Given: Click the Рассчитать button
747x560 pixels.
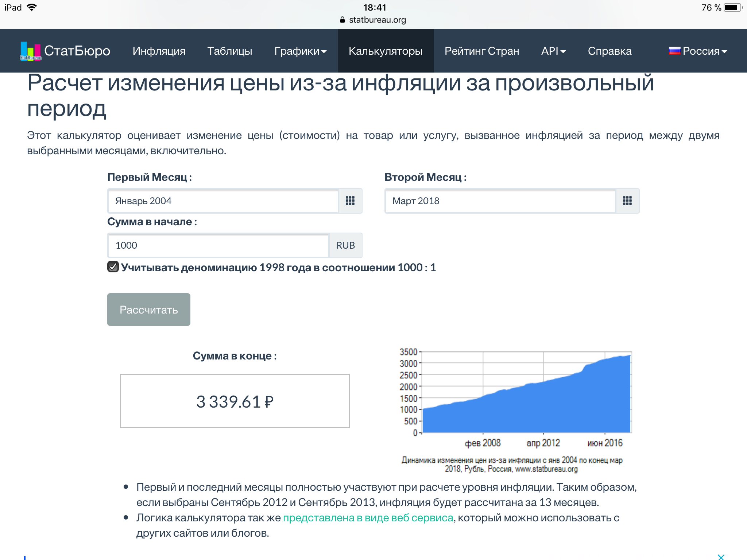Looking at the screenshot, I should pyautogui.click(x=149, y=310).
